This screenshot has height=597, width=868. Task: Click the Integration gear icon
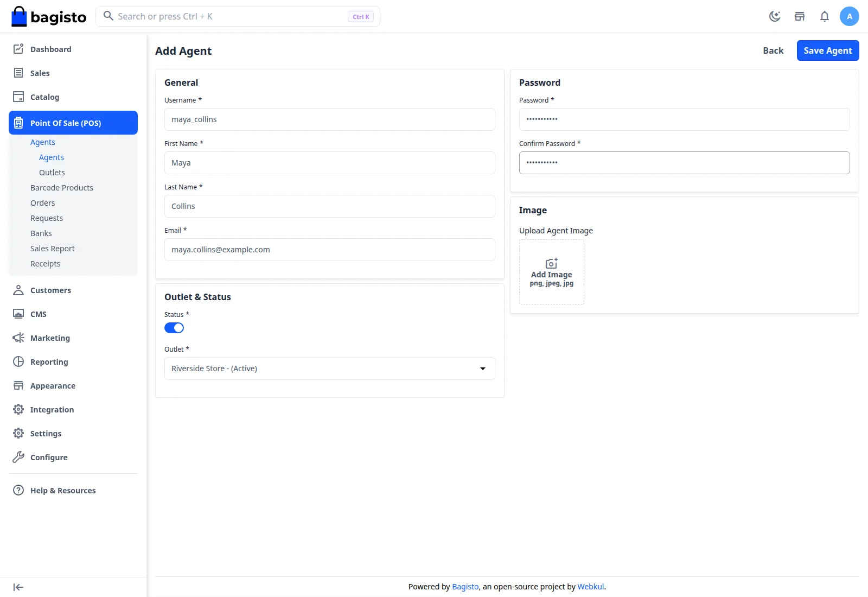18,409
